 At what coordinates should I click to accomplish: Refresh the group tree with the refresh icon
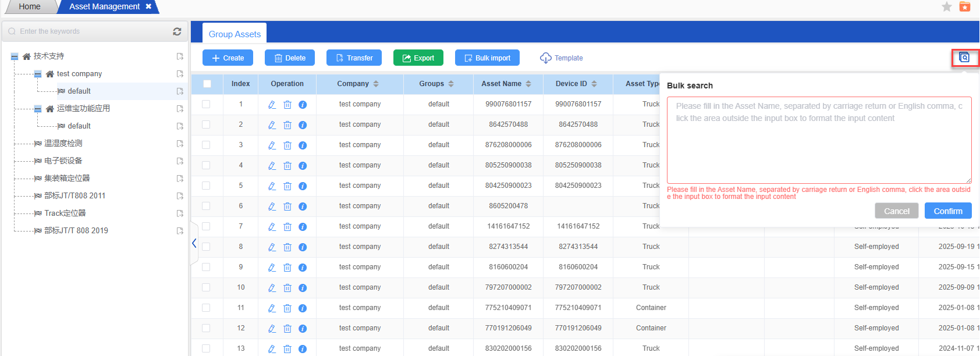click(x=177, y=31)
